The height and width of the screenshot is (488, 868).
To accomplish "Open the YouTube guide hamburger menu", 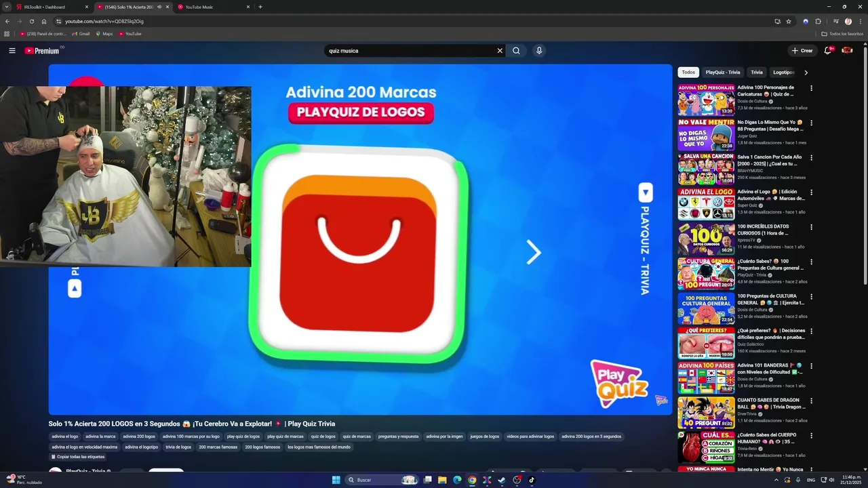I will (x=12, y=51).
